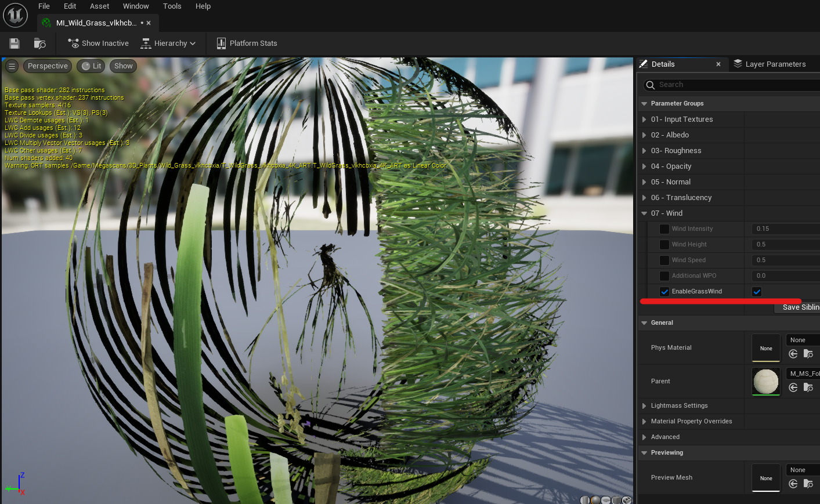This screenshot has width=820, height=504.
Task: Open the File menu
Action: point(44,6)
